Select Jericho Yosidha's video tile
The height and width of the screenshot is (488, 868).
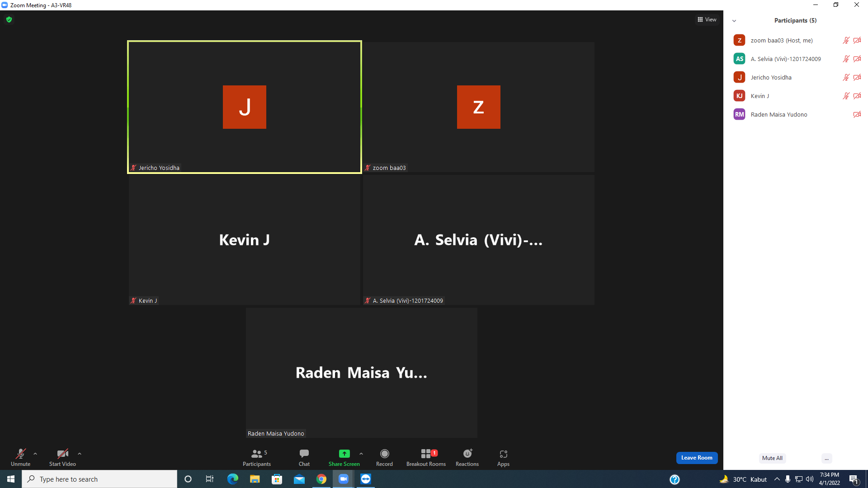(x=245, y=107)
